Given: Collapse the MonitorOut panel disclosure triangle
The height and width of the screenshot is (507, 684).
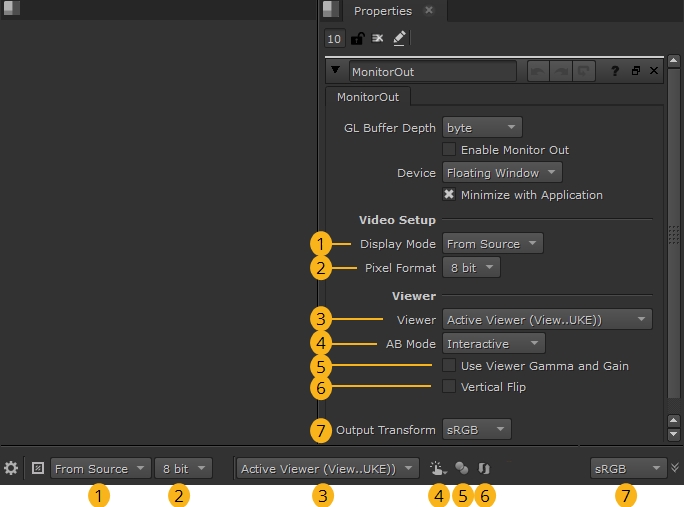Looking at the screenshot, I should [x=334, y=72].
